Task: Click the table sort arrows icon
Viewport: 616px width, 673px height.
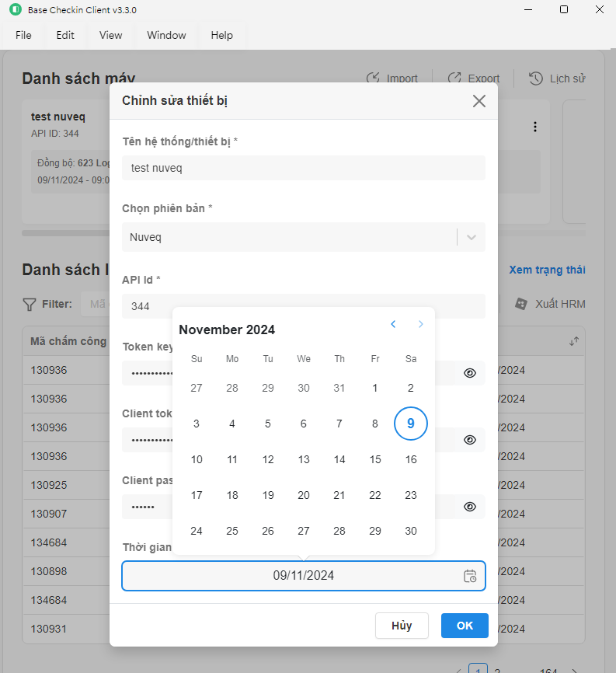Action: pyautogui.click(x=574, y=341)
